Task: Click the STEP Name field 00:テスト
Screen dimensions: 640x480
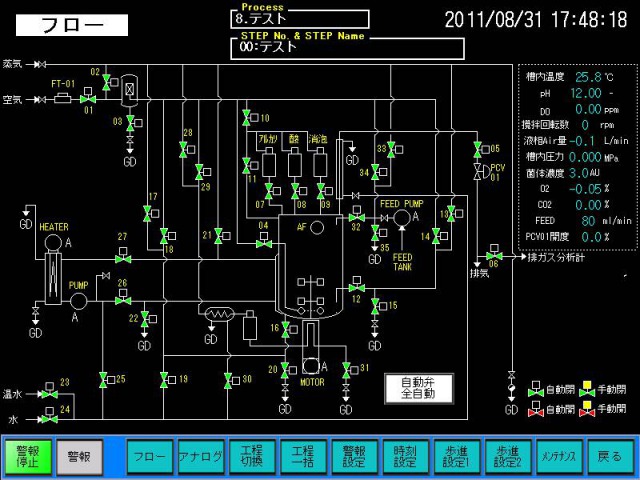Action: (x=347, y=49)
